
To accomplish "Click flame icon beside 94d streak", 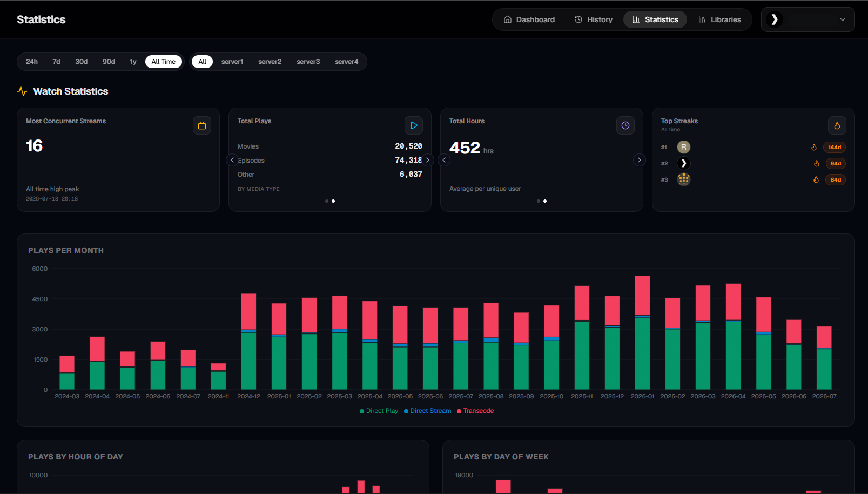I will tap(817, 163).
